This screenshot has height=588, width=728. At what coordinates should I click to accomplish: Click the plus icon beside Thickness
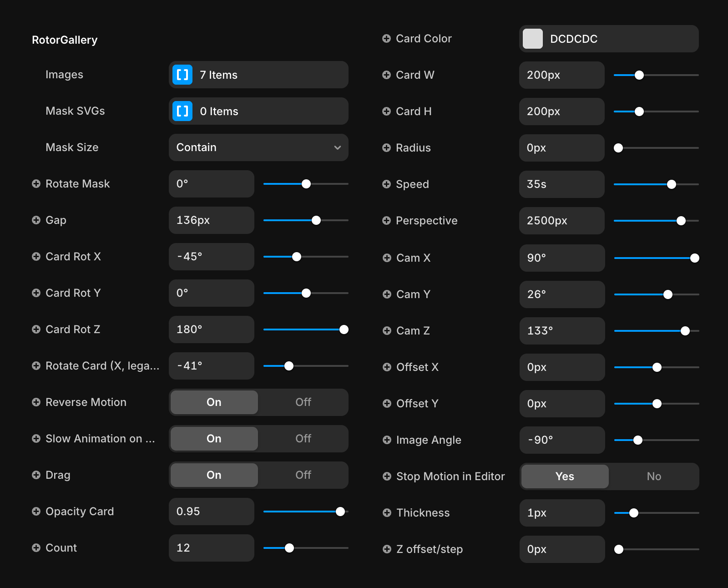coord(387,513)
